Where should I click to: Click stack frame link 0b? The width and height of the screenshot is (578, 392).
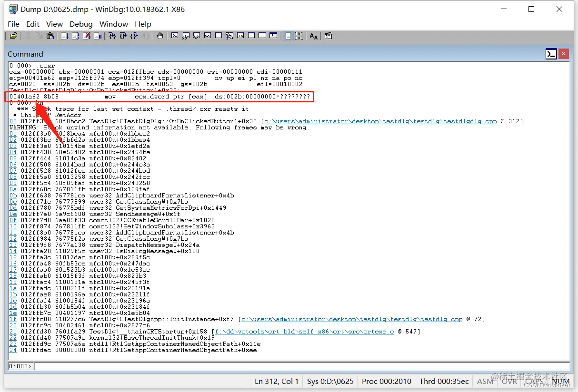pyautogui.click(x=13, y=196)
